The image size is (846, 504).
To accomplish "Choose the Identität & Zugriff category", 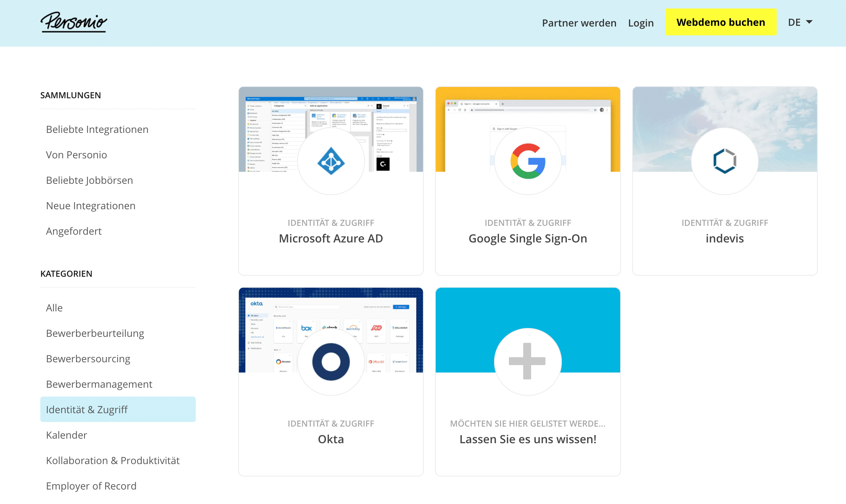I will pyautogui.click(x=118, y=409).
